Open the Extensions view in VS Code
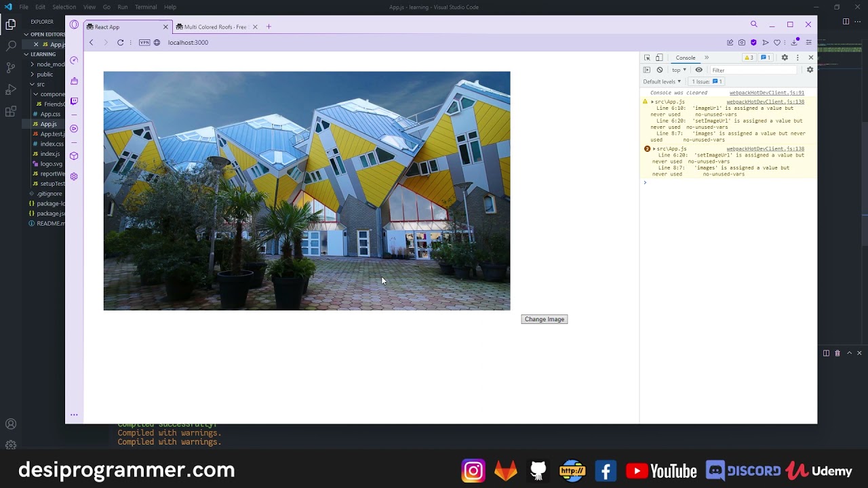Image resolution: width=868 pixels, height=488 pixels. 10,111
